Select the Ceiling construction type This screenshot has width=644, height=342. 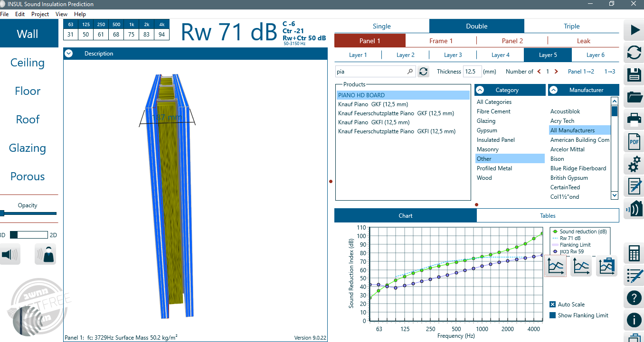[x=28, y=63]
